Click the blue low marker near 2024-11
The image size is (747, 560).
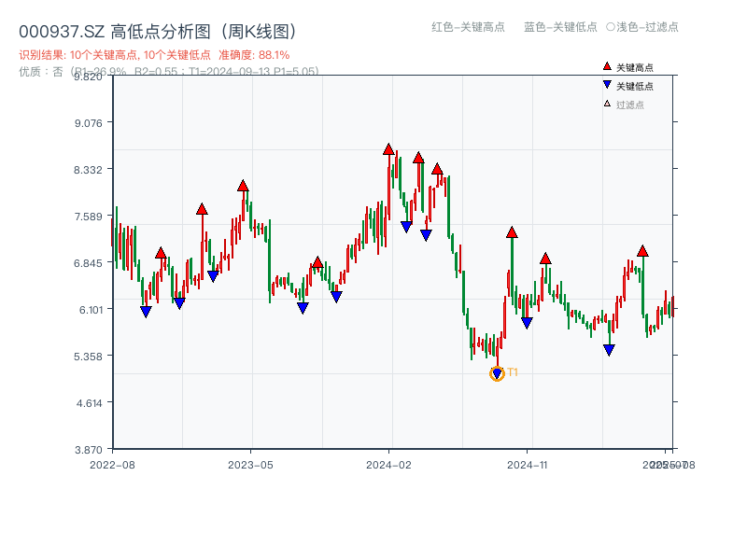[525, 322]
